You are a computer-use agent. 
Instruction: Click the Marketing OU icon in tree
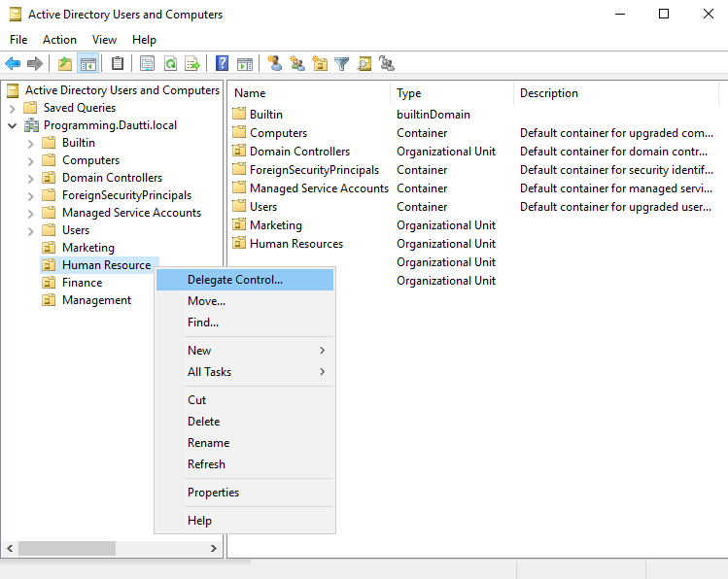coord(49,248)
